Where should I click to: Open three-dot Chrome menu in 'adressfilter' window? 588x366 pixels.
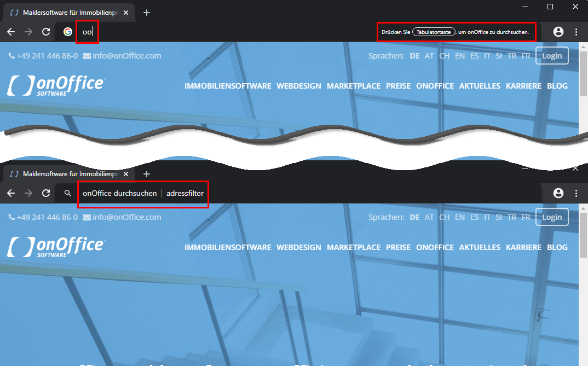[577, 193]
